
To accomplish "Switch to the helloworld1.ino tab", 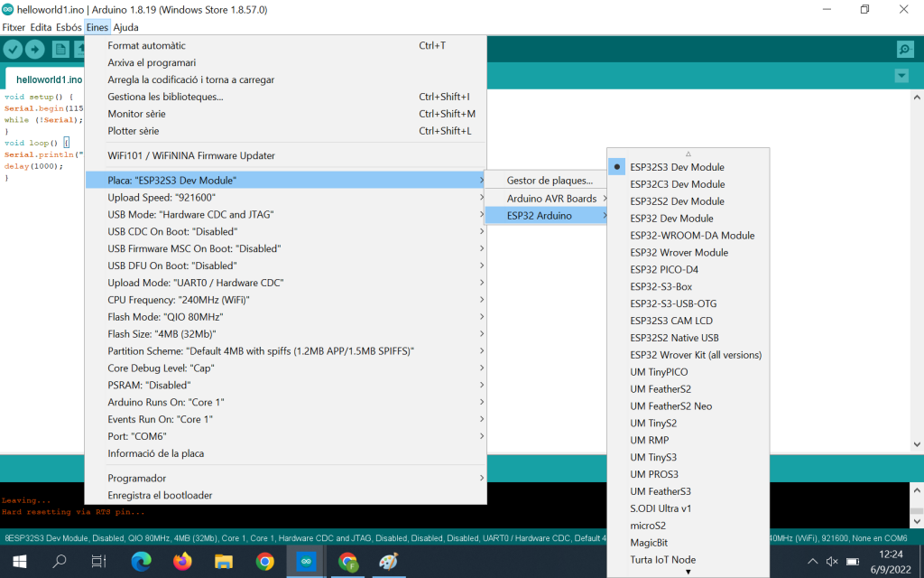I will click(49, 79).
